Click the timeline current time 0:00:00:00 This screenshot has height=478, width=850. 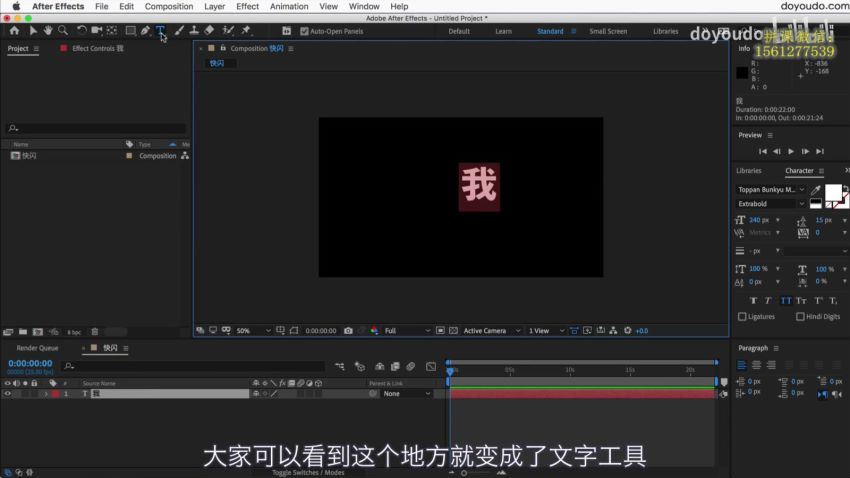30,363
